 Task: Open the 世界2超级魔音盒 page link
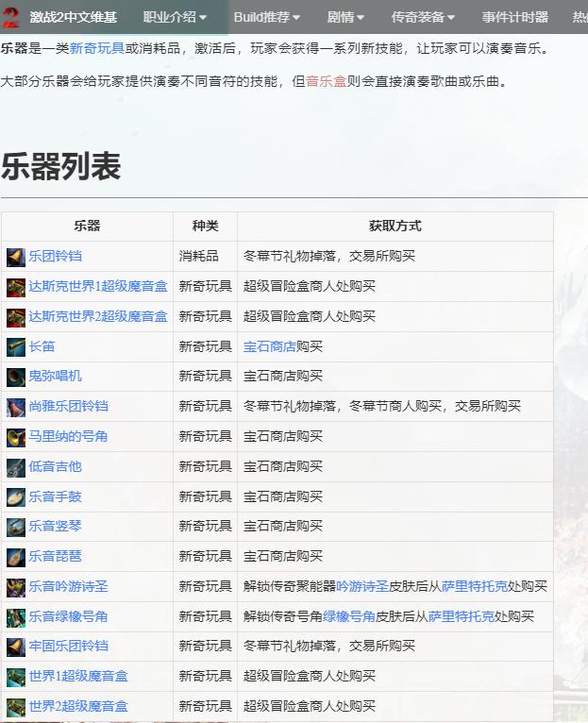pos(78,706)
